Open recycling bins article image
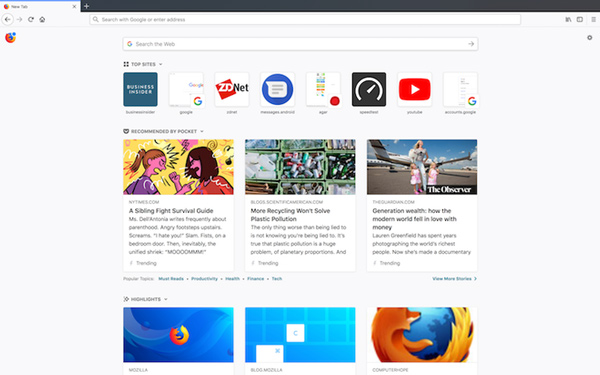This screenshot has width=600, height=375. 300,167
